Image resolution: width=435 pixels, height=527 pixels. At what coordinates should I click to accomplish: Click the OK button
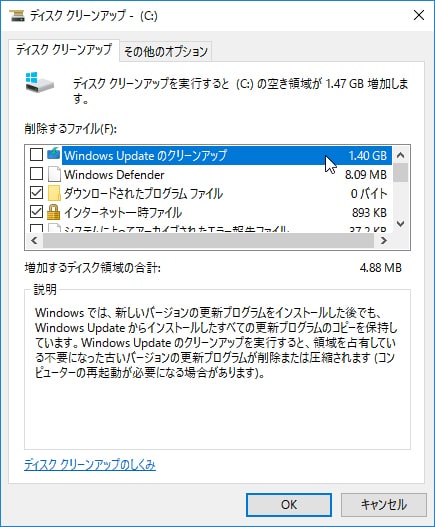[289, 504]
